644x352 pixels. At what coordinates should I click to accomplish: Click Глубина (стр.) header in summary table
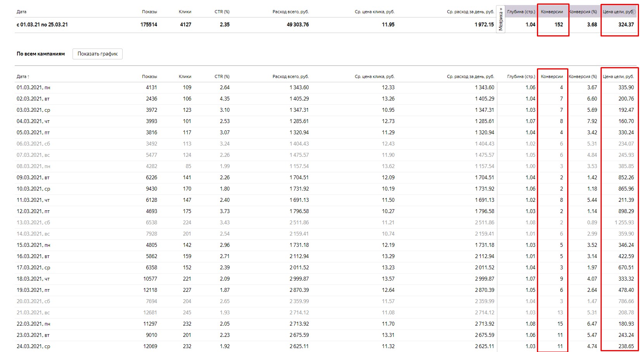pos(521,12)
